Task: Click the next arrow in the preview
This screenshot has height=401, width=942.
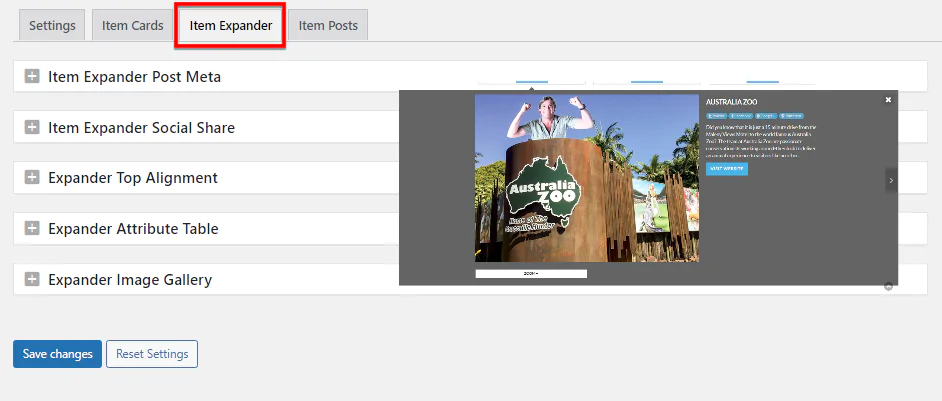Action: (891, 180)
